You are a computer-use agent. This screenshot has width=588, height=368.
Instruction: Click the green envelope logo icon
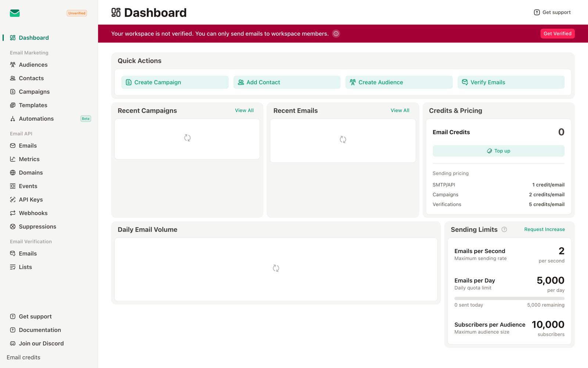(15, 13)
